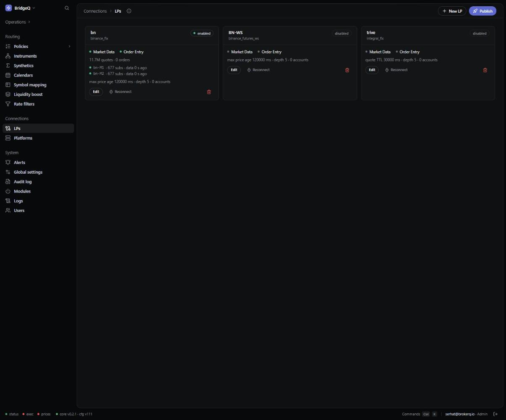The image size is (506, 420).
Task: Click the quote TTL 30000 ms text
Action: [382, 60]
